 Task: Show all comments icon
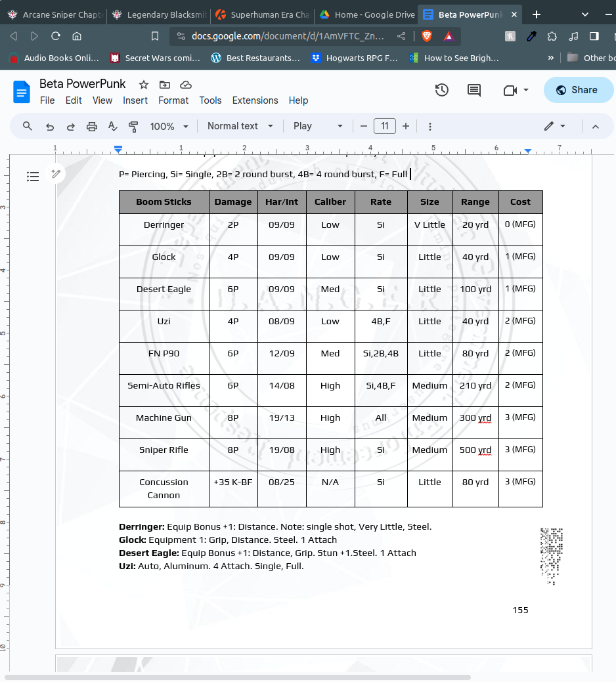point(473,90)
